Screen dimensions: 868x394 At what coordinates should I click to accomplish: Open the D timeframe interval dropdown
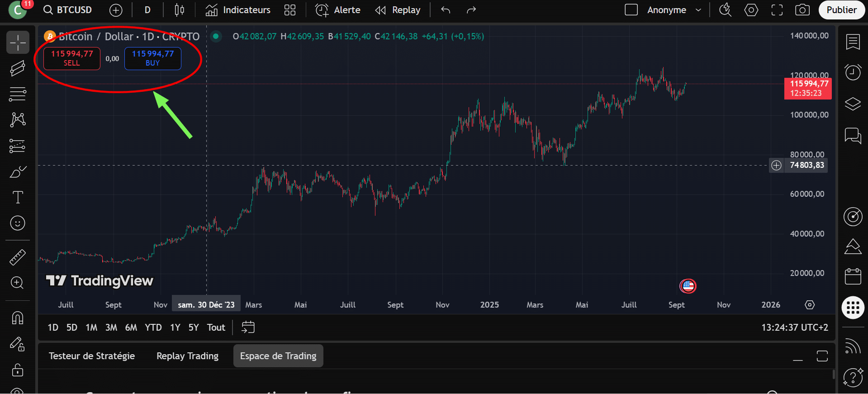click(x=147, y=10)
